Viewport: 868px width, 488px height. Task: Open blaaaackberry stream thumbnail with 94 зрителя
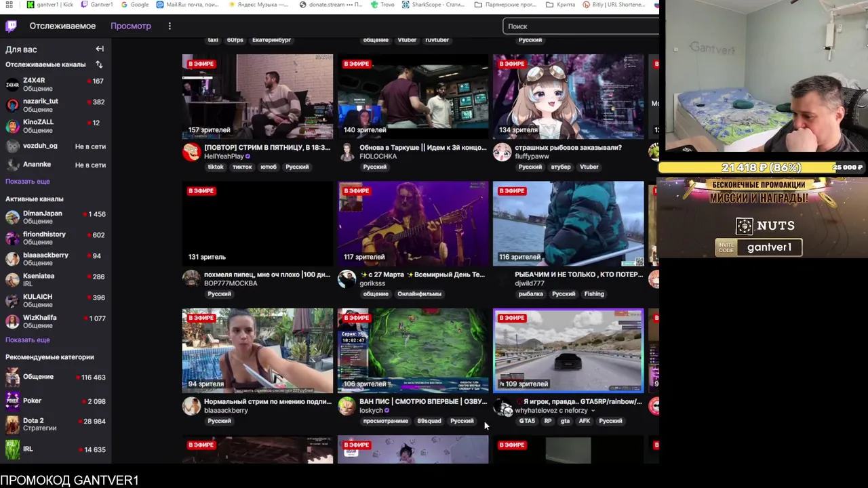click(x=258, y=350)
